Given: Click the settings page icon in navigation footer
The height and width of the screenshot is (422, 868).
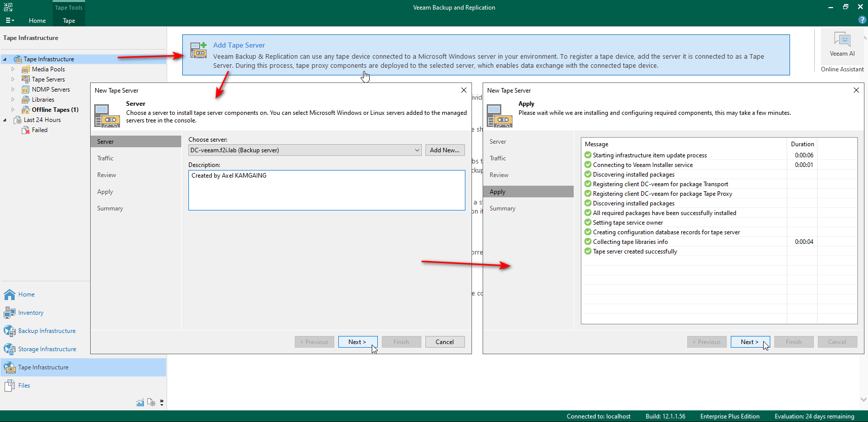Looking at the screenshot, I should click(151, 403).
